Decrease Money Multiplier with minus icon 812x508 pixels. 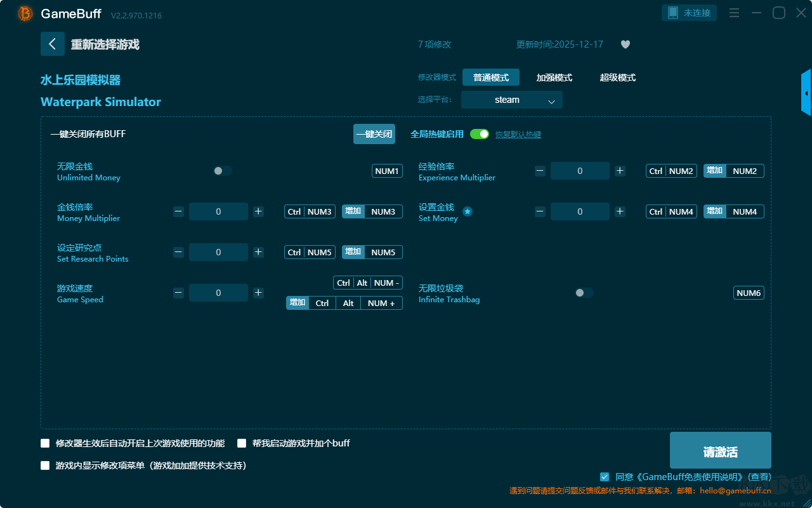[x=178, y=211]
